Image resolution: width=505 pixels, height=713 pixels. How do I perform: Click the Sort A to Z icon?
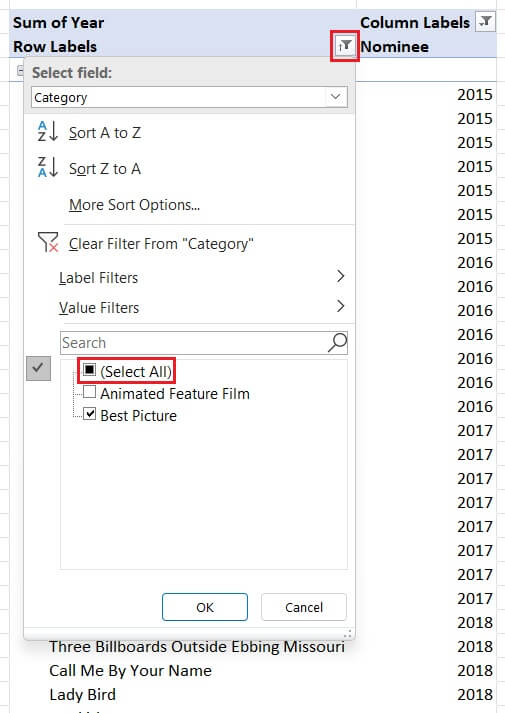(48, 131)
